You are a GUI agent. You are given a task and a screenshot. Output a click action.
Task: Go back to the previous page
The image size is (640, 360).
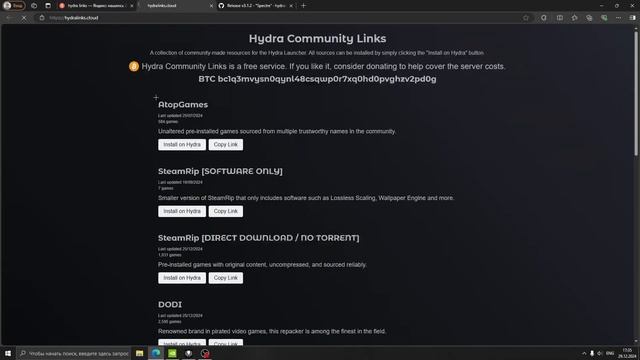9,18
